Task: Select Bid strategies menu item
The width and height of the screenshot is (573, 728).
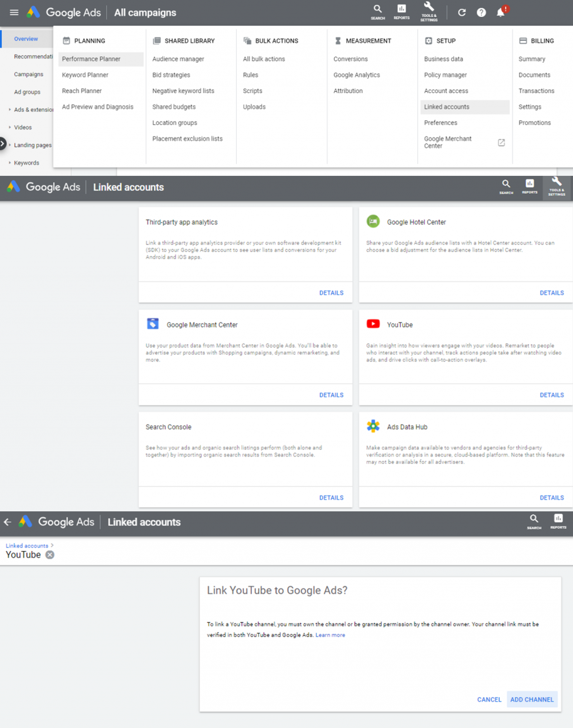Action: [x=171, y=75]
